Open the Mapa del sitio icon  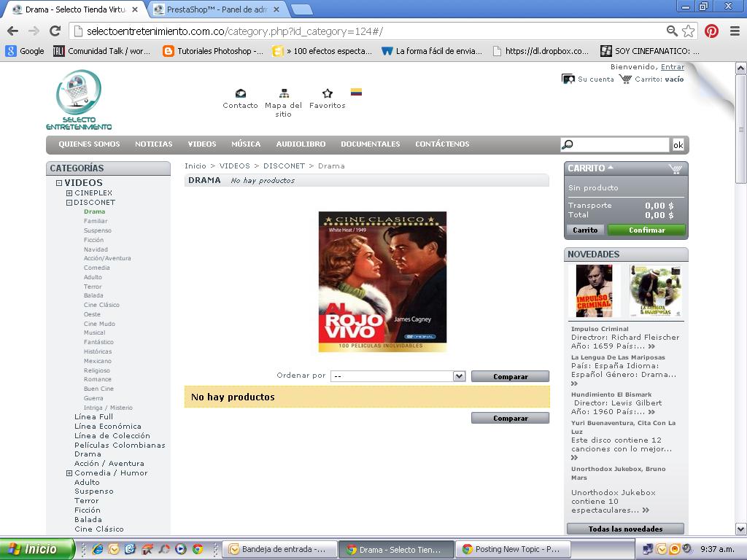pos(284,93)
